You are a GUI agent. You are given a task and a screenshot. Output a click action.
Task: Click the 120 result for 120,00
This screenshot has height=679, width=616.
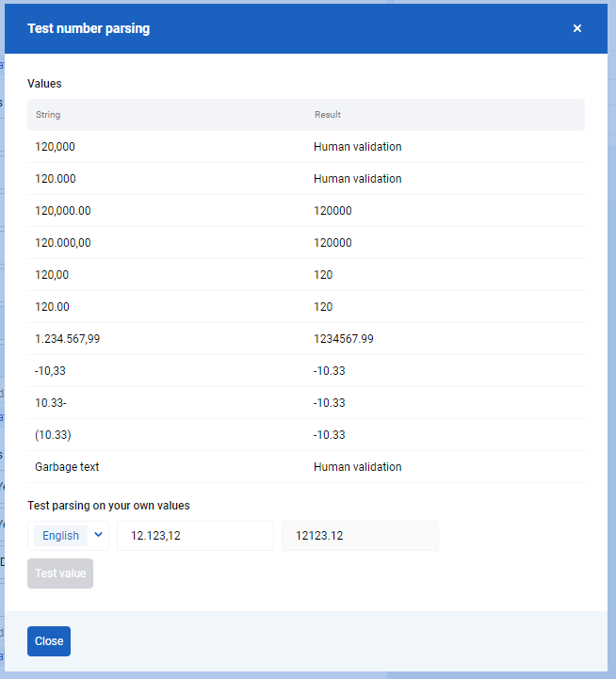pos(323,275)
